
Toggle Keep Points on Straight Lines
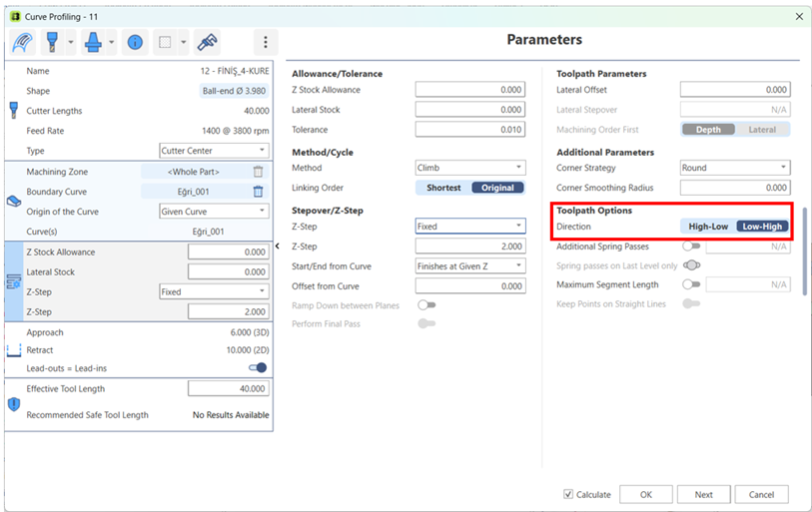point(691,303)
